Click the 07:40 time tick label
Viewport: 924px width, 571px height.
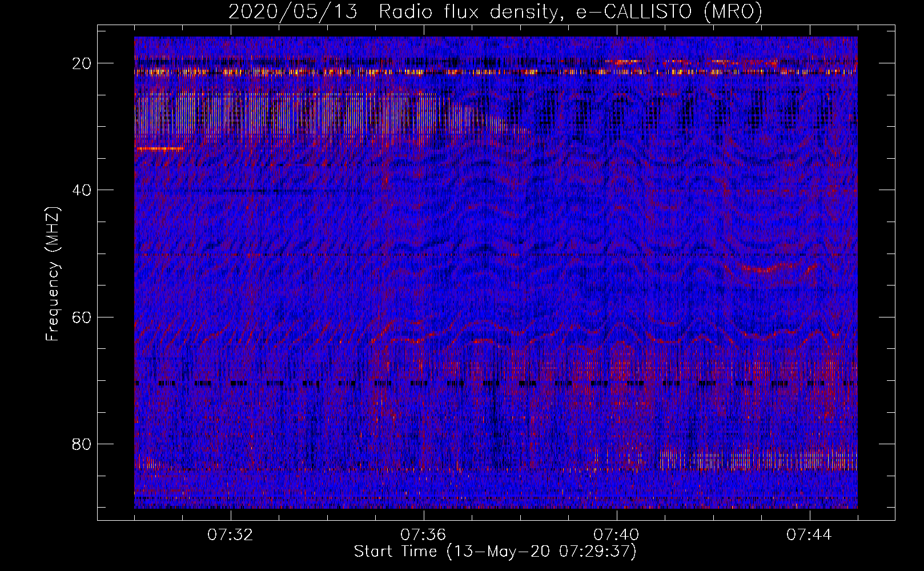pyautogui.click(x=617, y=535)
